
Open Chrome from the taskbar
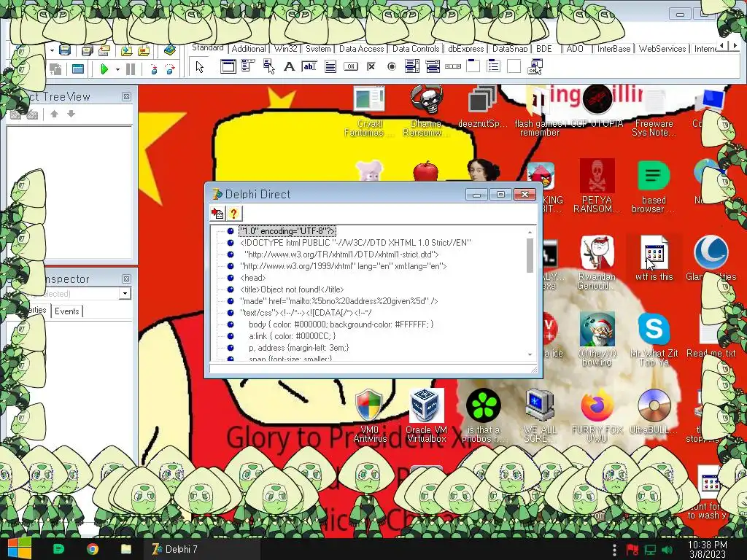(x=93, y=549)
